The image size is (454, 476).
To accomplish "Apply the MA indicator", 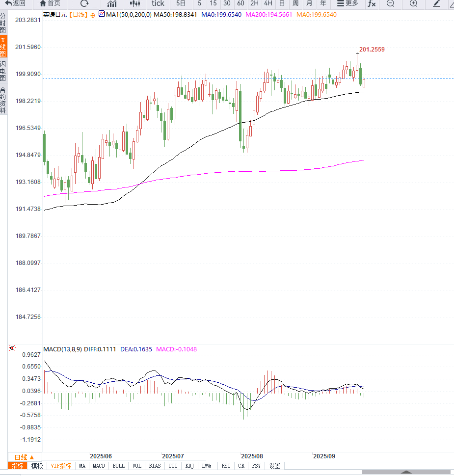I will click(82, 466).
